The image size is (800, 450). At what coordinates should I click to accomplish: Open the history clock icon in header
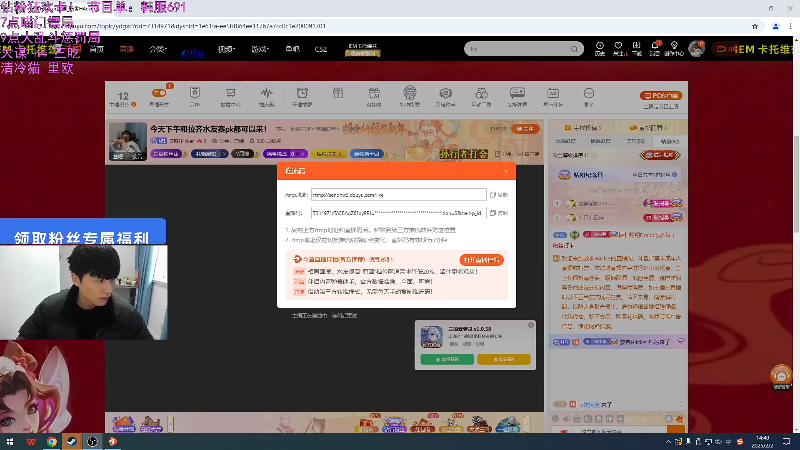click(x=600, y=48)
